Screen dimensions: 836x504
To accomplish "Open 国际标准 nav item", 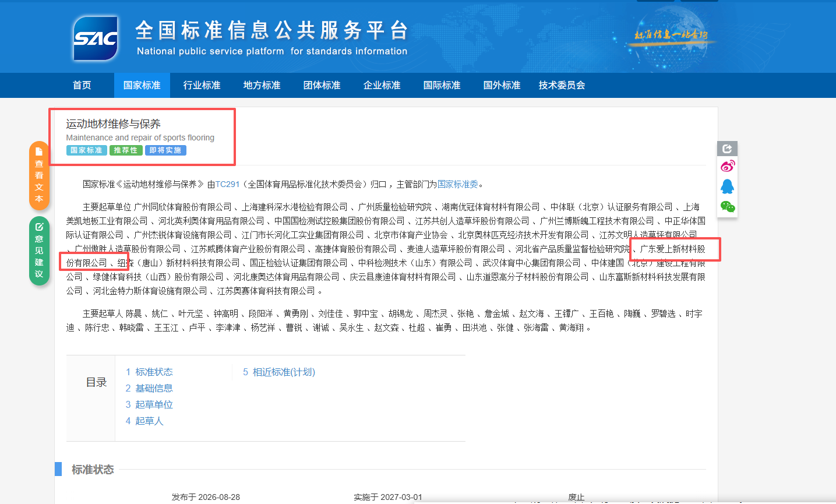I will 442,85.
